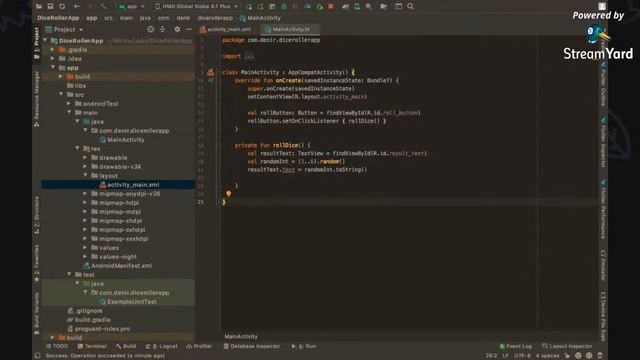Expand the values-night folder arrow
This screenshot has width=640, height=360.
(x=85, y=256)
